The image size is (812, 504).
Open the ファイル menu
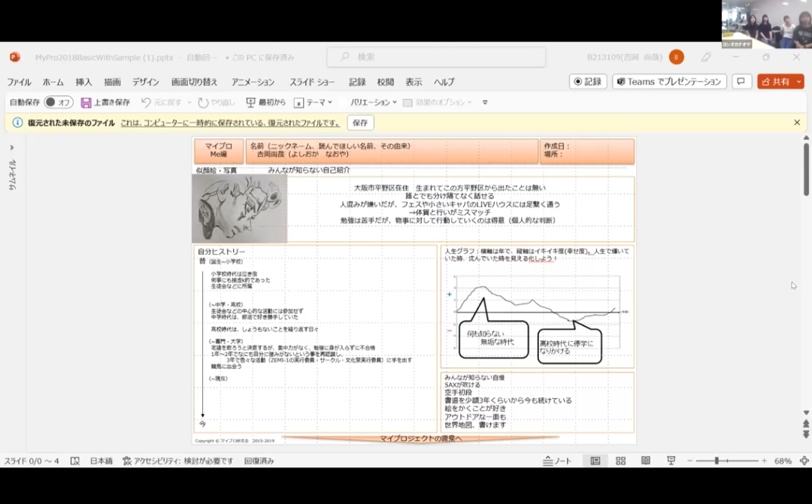tap(19, 82)
